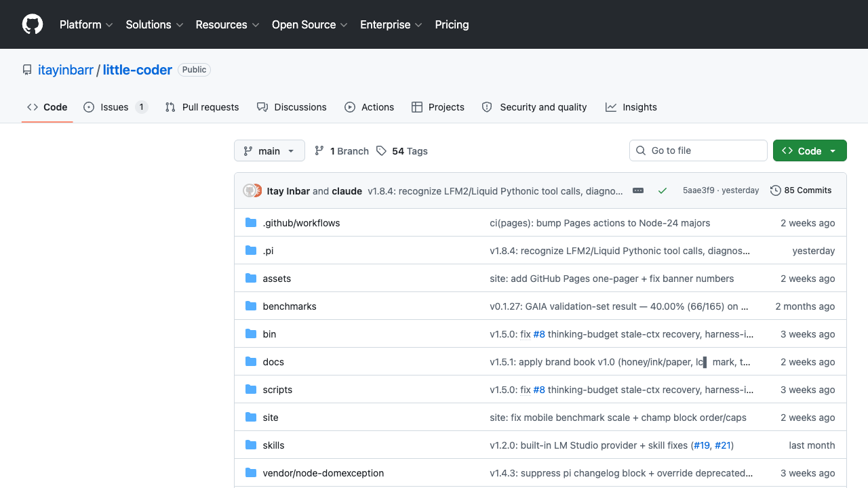View the 54 Tags list
Screen dimensions: 868x488
(x=402, y=151)
